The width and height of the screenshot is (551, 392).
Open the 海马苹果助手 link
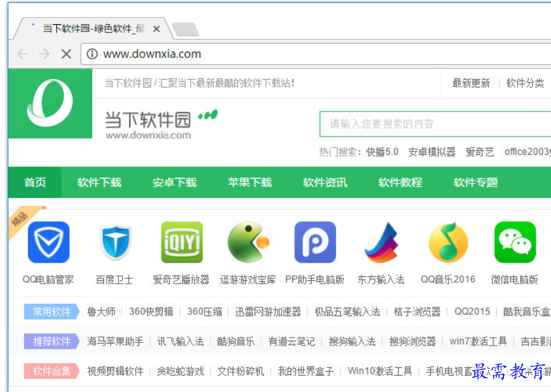[115, 342]
